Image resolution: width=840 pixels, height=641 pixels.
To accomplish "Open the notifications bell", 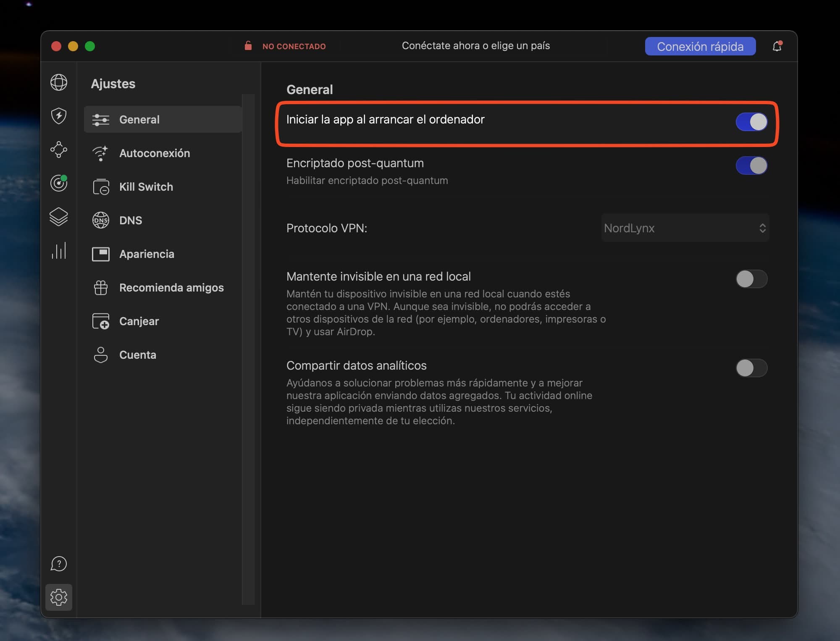I will [x=777, y=46].
